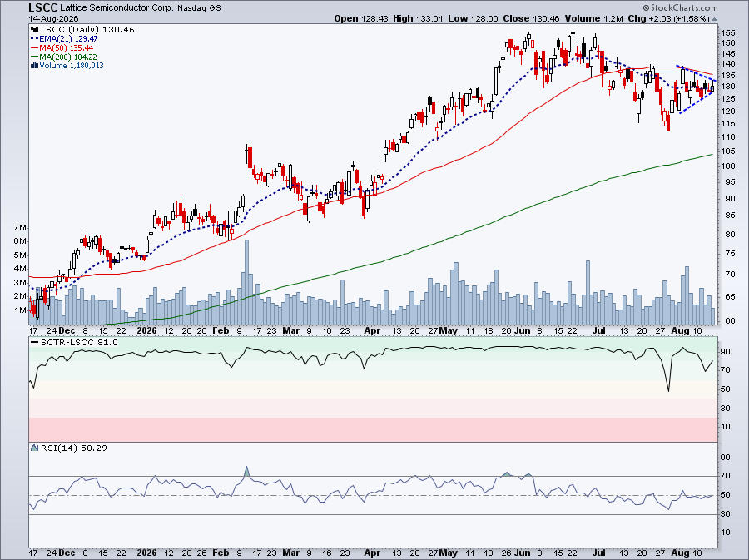749x560 pixels.
Task: Click the MA(50) 135.44 legend text
Action: [x=67, y=47]
